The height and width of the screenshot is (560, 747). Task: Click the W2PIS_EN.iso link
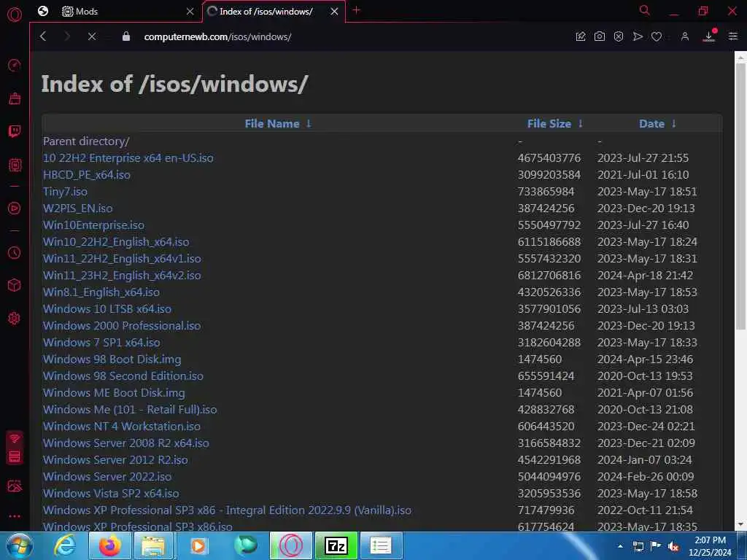[x=77, y=208]
